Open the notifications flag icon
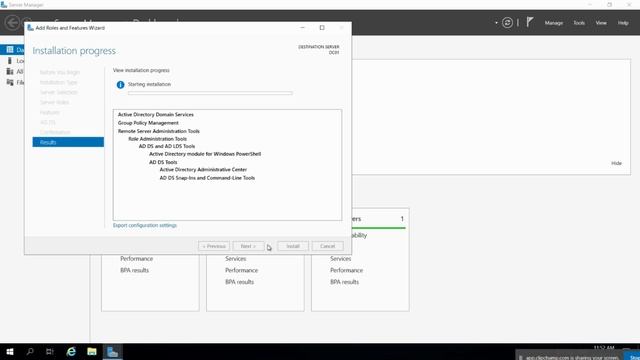Screen dimensions: 640x360 [529, 22]
